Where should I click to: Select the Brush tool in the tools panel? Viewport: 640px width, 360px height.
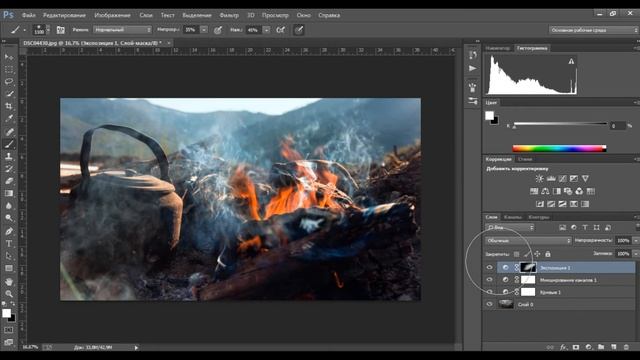pyautogui.click(x=9, y=144)
